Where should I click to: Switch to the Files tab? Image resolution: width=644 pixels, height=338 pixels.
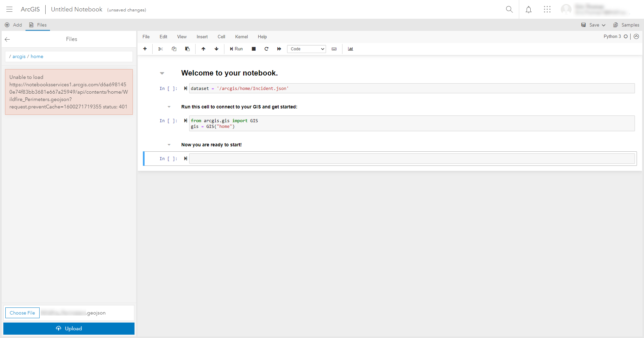click(38, 25)
